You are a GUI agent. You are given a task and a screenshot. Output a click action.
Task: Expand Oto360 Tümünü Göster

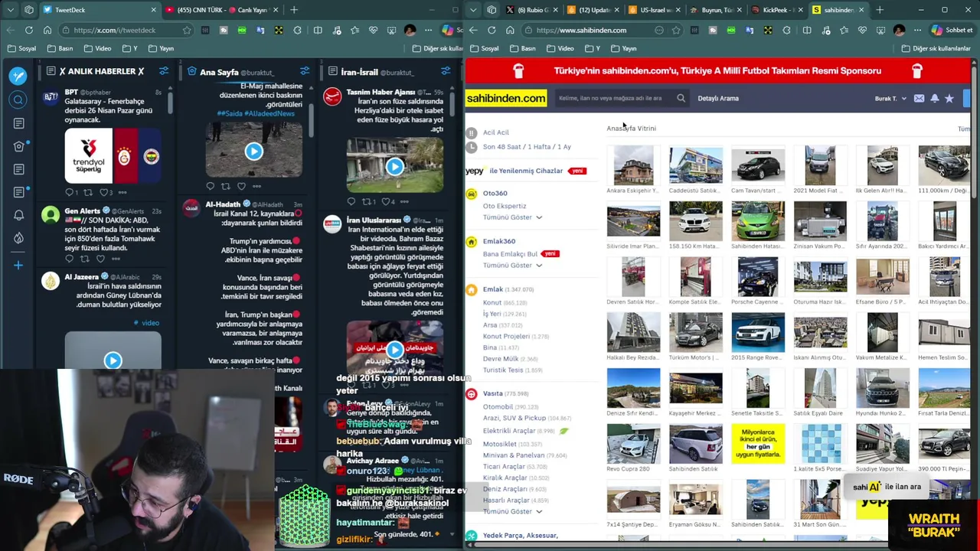[512, 217]
